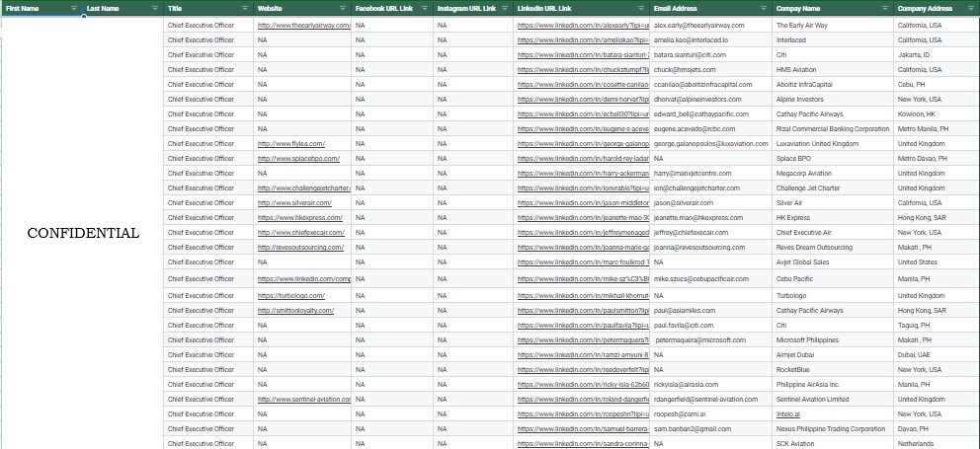Select the sam.banban2@gmail.com email cell
Image resolution: width=980 pixels, height=449 pixels.
coord(710,429)
